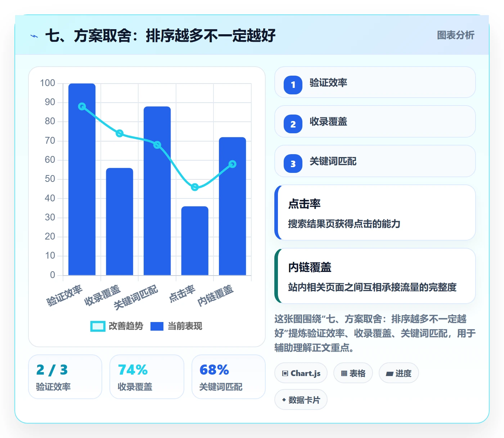Image resolution: width=504 pixels, height=438 pixels.
Task: Click the trend line point on the 内链覆盖 bar
Action: [233, 164]
